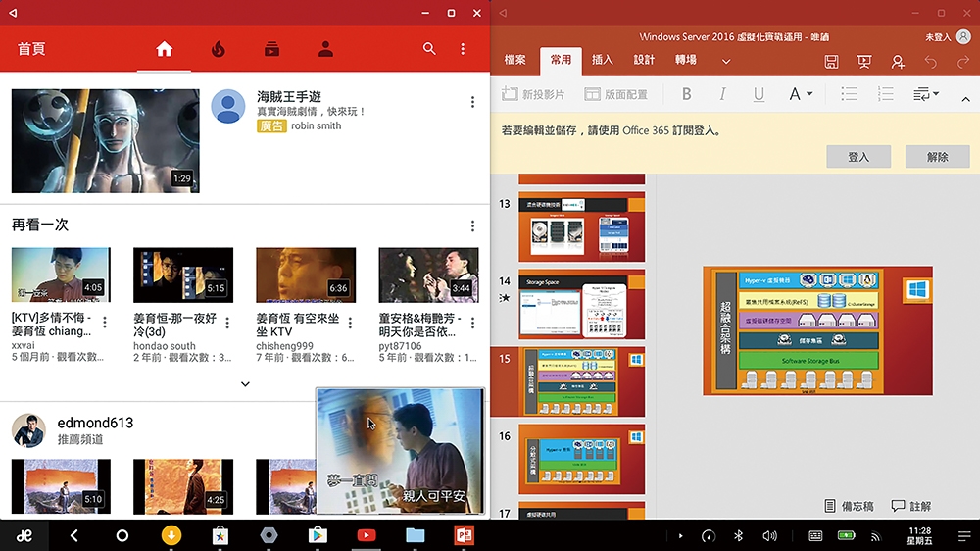Open the Wi-Fi system tray icon
The height and width of the screenshot is (551, 980).
[x=875, y=536]
